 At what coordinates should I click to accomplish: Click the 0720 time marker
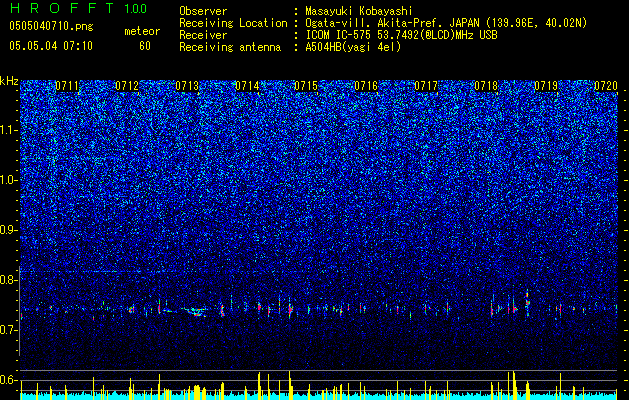[606, 86]
